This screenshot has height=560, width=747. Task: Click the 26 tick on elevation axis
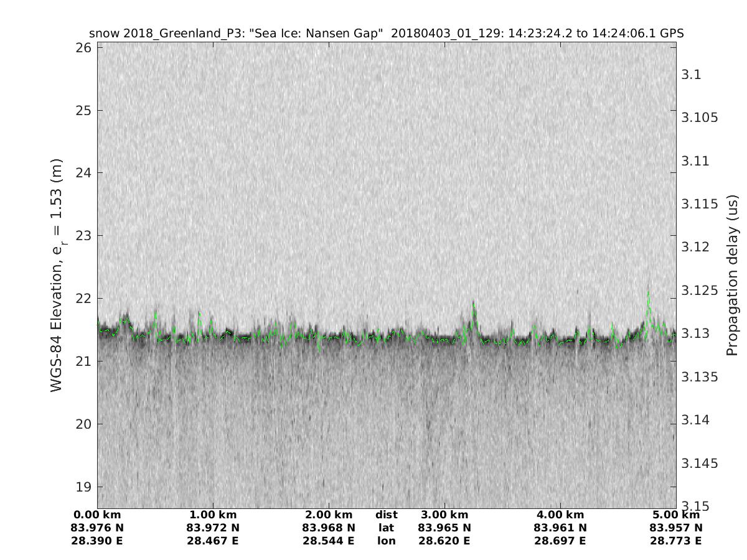coord(84,48)
